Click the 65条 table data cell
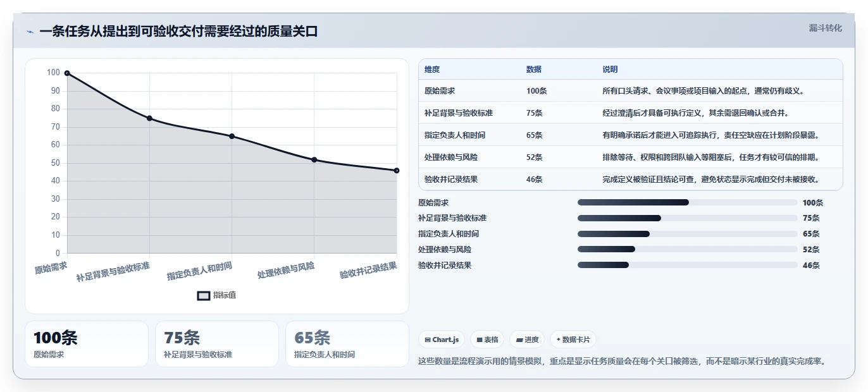This screenshot has width=868, height=392. 535,135
